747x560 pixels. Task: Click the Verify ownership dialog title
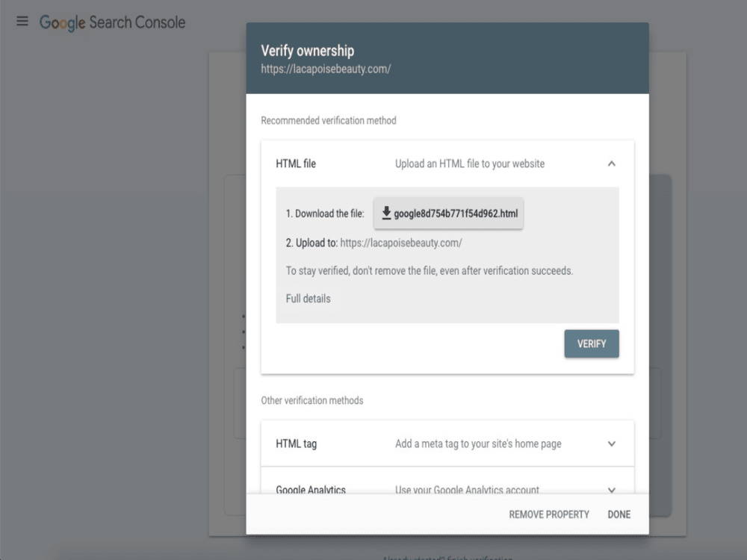308,51
